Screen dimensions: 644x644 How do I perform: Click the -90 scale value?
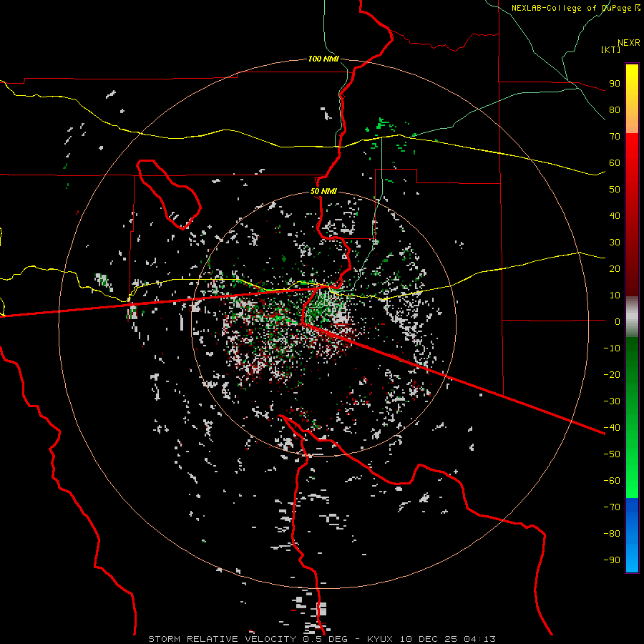click(x=612, y=560)
